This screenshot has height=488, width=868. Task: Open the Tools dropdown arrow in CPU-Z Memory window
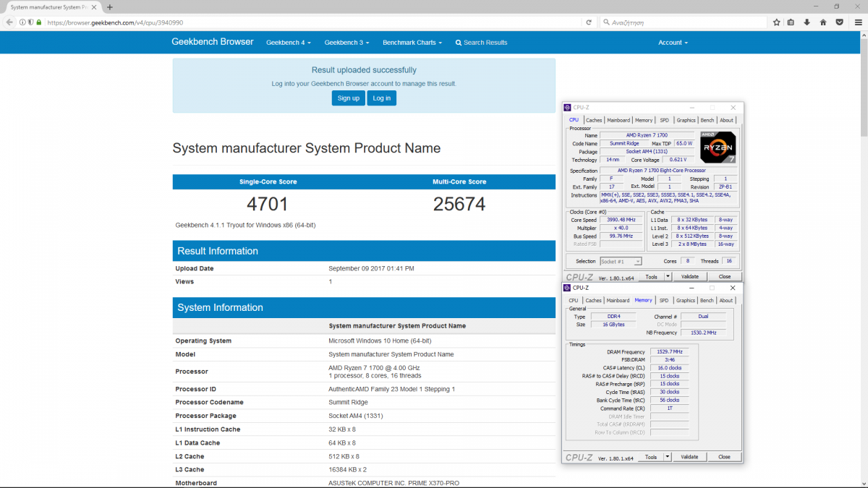(x=667, y=457)
